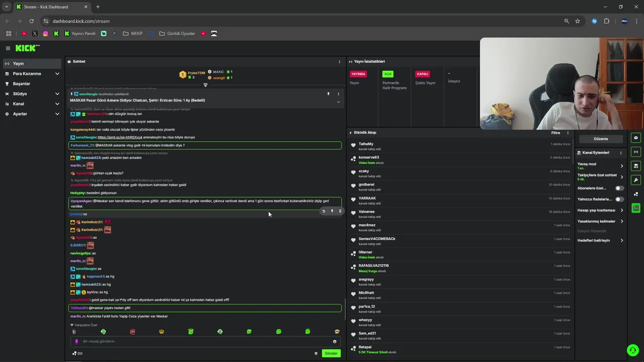Select Yayın in the sidebar
Screen dimensions: 644x362
point(32,63)
